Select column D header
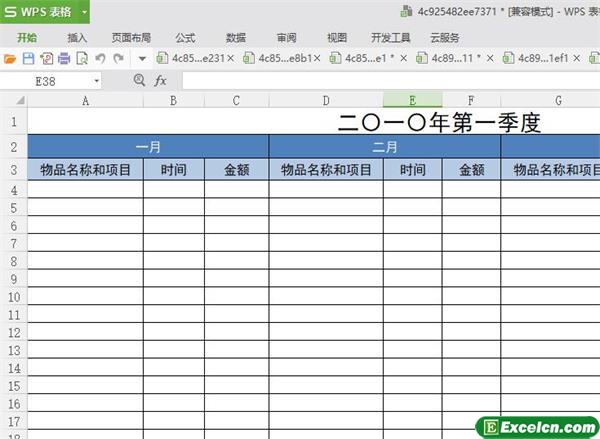 pos(326,101)
